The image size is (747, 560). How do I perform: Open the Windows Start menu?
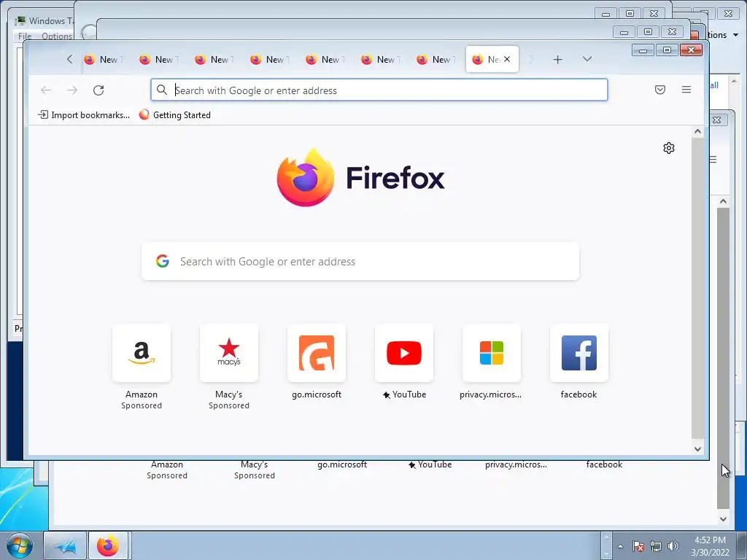[x=20, y=545]
